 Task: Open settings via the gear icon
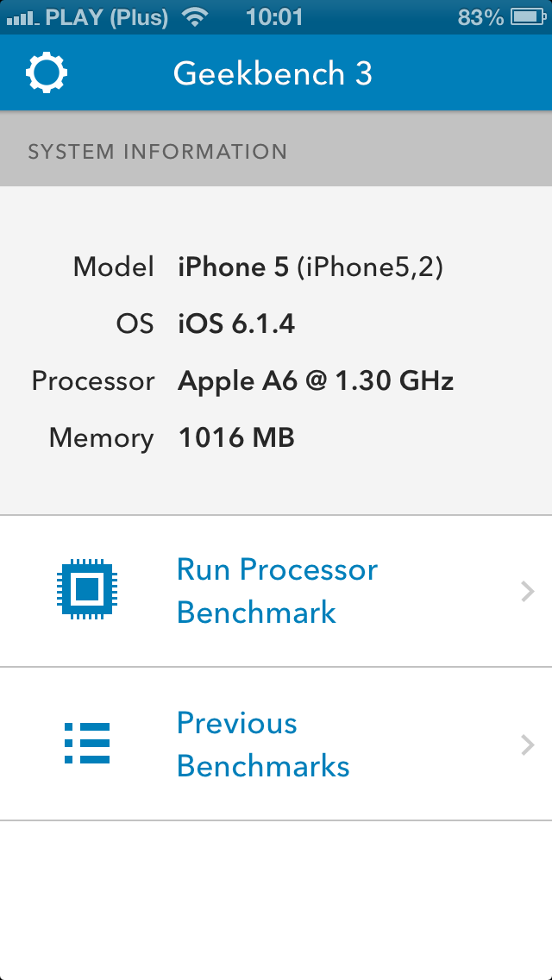click(x=47, y=73)
